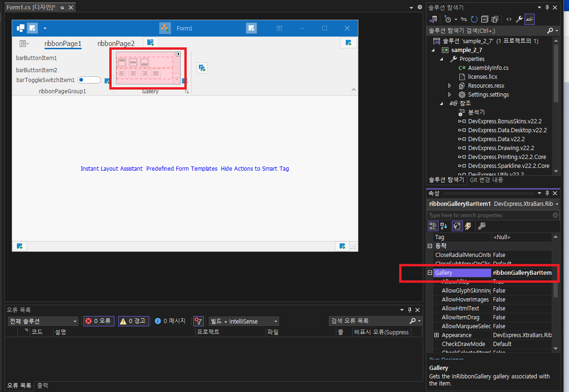The width and height of the screenshot is (569, 392).
Task: Select the AllowHtmlText property row
Action: pyautogui.click(x=493, y=309)
